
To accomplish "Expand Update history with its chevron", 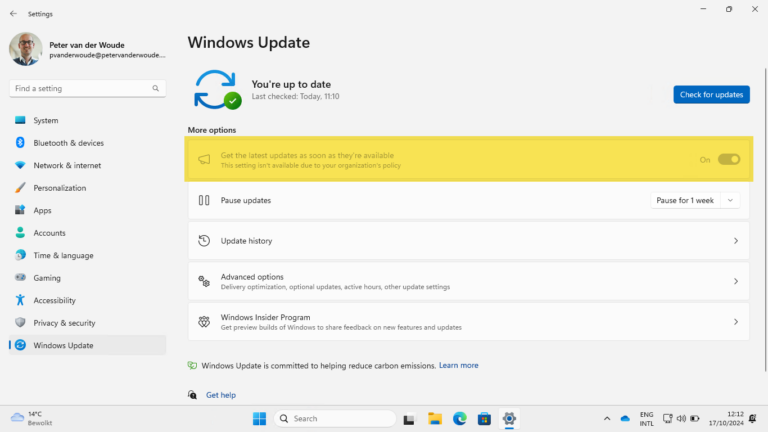I will point(736,241).
